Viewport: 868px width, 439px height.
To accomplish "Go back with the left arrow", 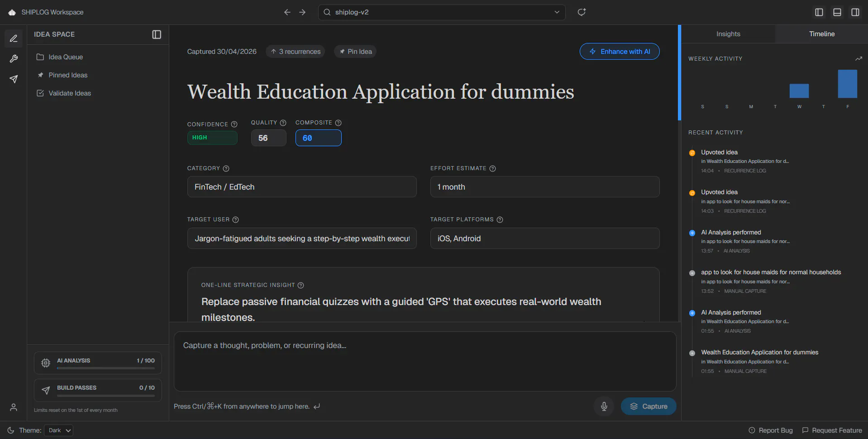I will [x=287, y=12].
